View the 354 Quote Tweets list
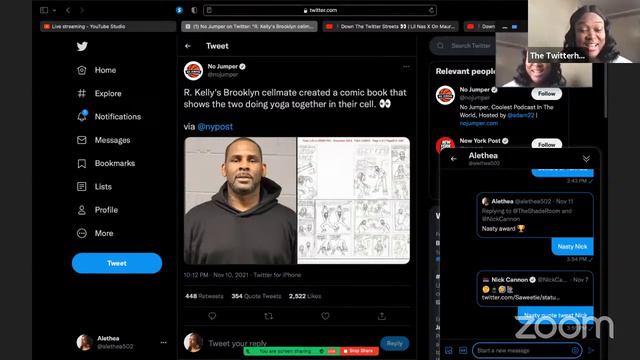This screenshot has width=640, height=360. coord(256,296)
